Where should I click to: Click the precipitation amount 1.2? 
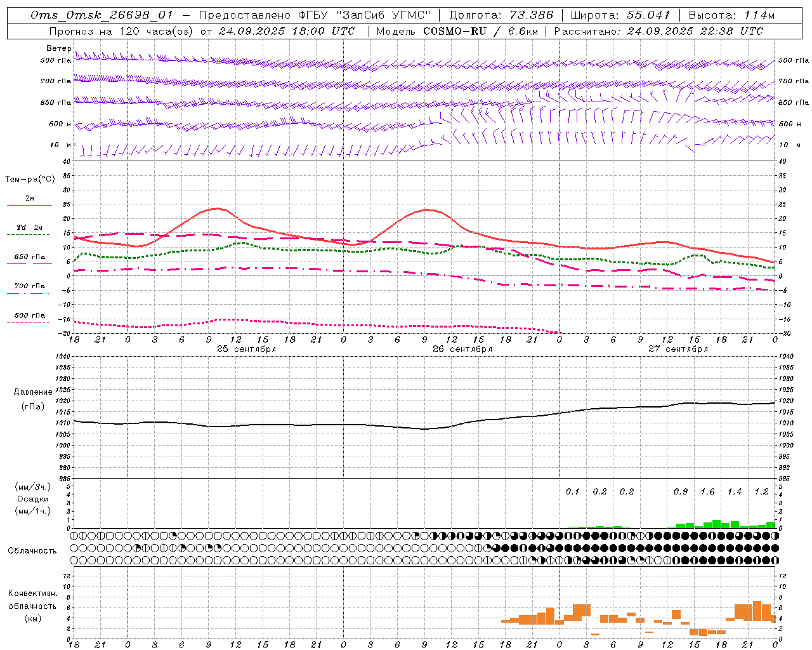[761, 492]
